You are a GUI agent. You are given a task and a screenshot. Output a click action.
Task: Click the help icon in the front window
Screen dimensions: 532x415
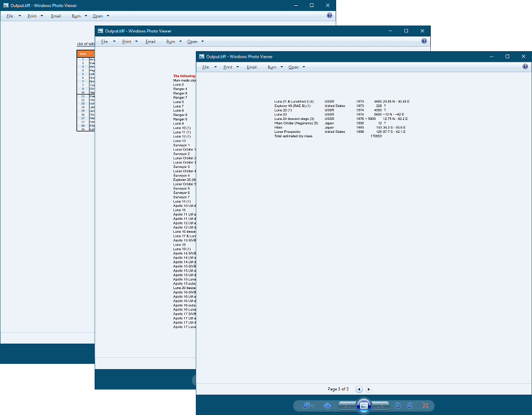pos(525,67)
